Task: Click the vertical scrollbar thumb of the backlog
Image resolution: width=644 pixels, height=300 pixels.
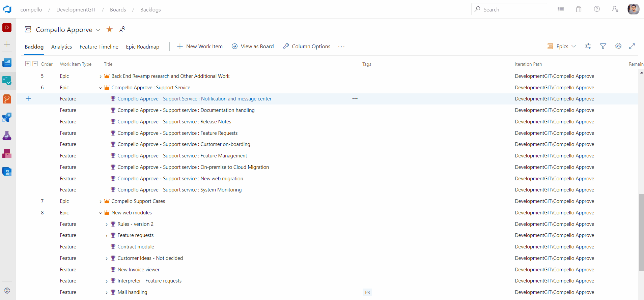Action: [x=641, y=232]
